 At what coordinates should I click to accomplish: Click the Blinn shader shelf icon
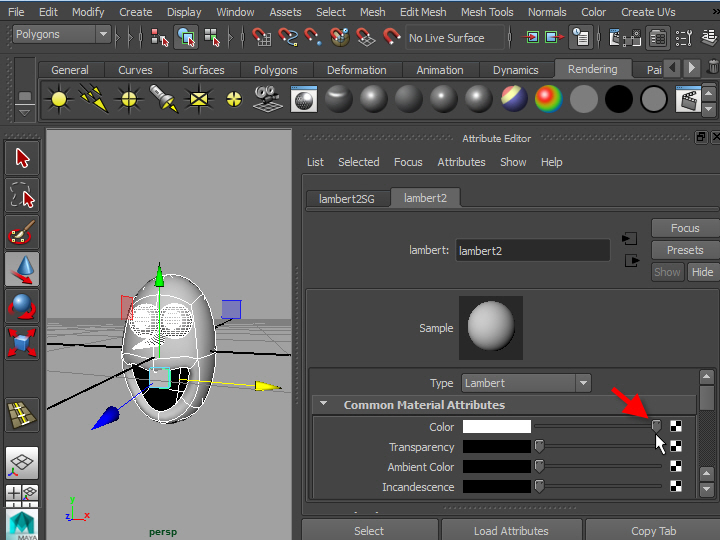[373, 99]
